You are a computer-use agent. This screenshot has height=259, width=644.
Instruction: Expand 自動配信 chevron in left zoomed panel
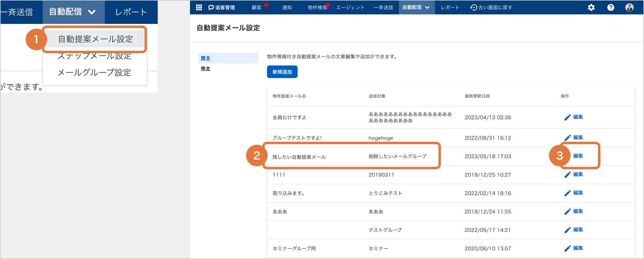coord(92,12)
